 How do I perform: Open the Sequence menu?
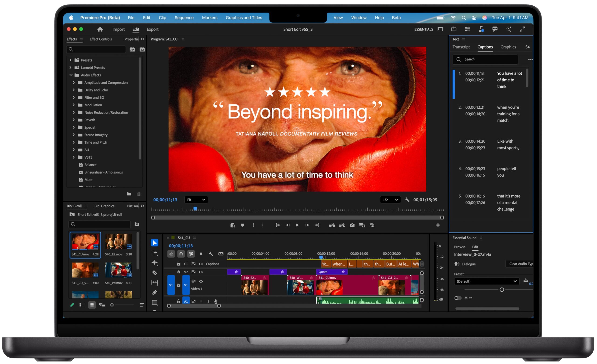pyautogui.click(x=184, y=17)
